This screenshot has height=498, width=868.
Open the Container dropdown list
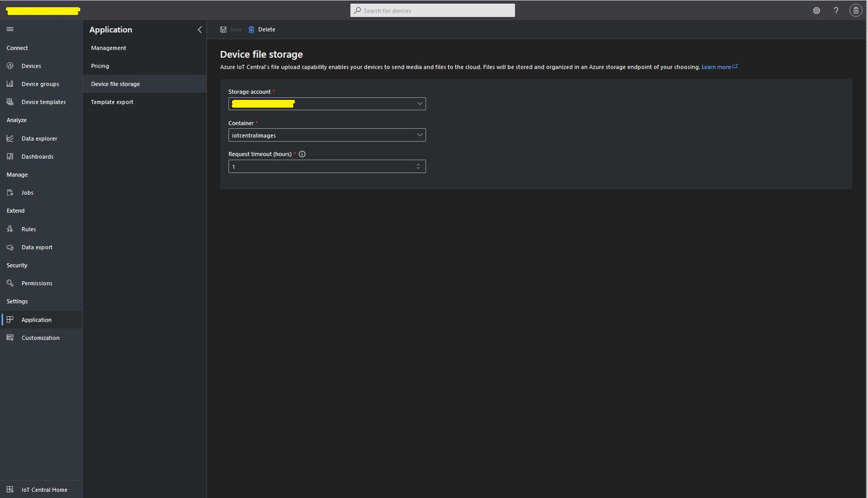(420, 135)
